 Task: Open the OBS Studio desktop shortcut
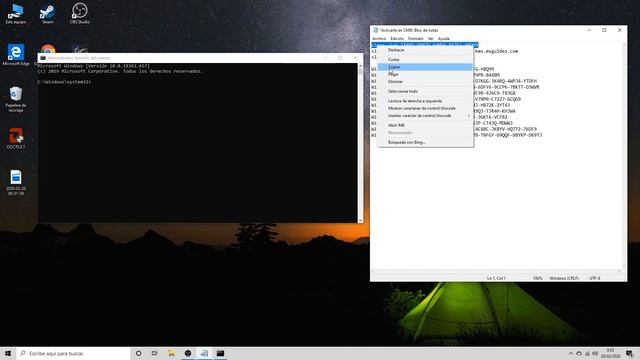80,13
